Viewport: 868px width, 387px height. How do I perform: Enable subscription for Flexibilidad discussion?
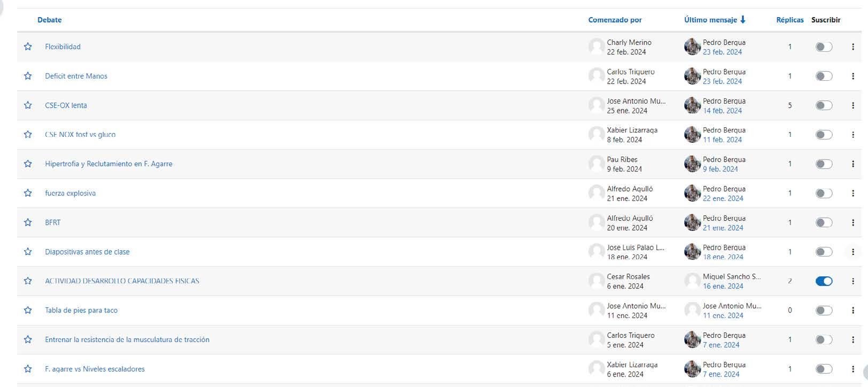(x=824, y=47)
